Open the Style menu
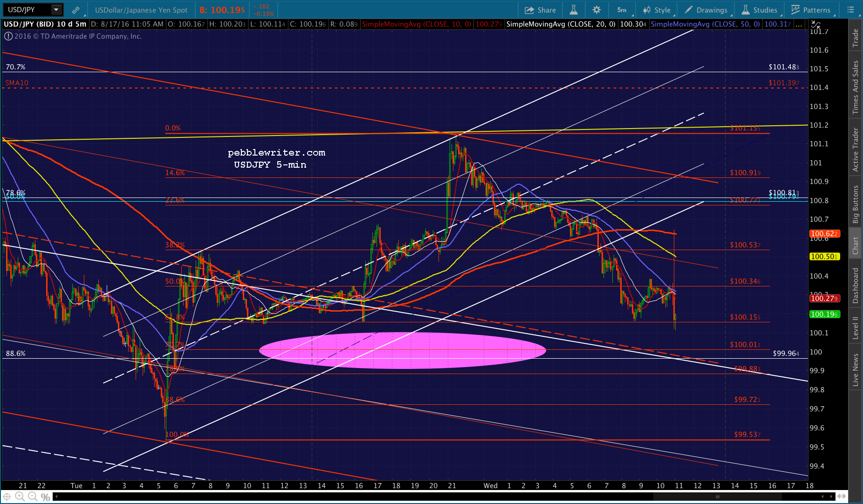The height and width of the screenshot is (504, 863). (x=657, y=10)
